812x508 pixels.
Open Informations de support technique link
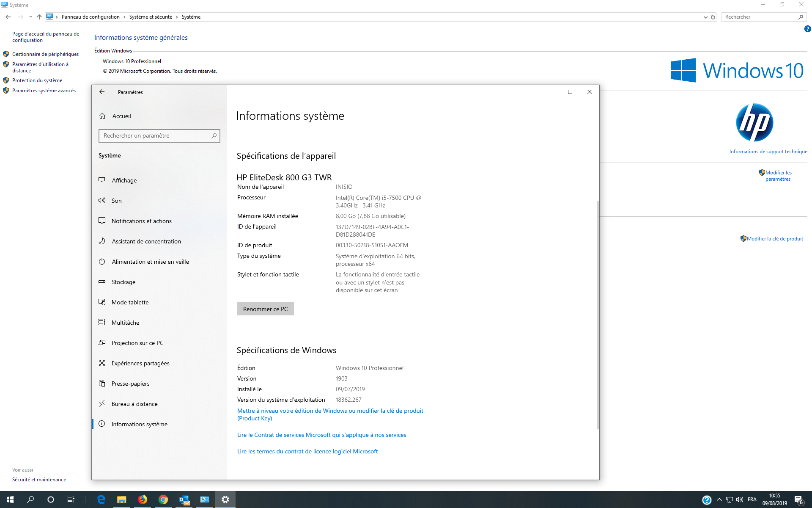click(768, 152)
